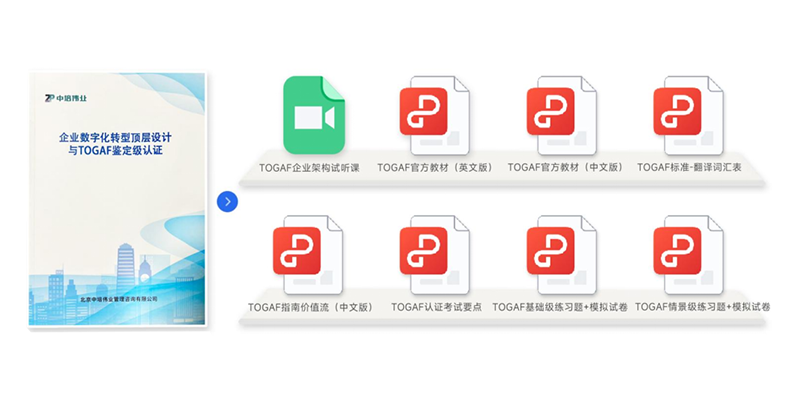Select the label TOGAF认证考试要点

pyautogui.click(x=436, y=307)
